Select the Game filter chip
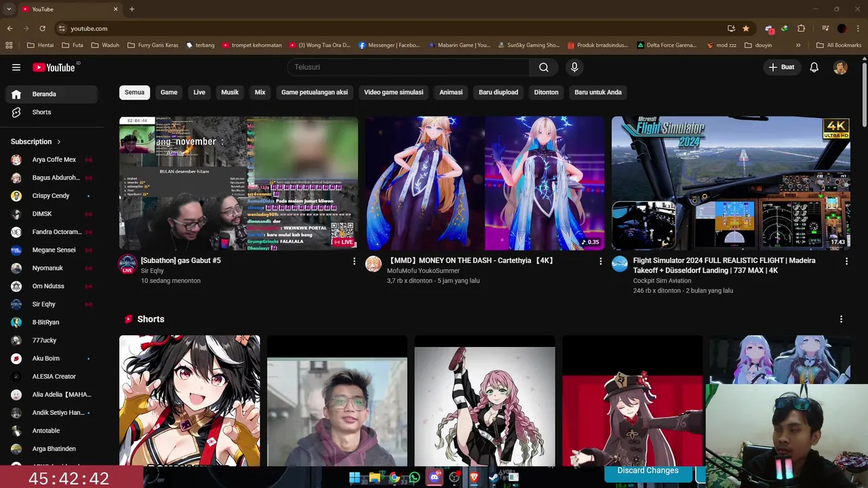 (x=169, y=92)
